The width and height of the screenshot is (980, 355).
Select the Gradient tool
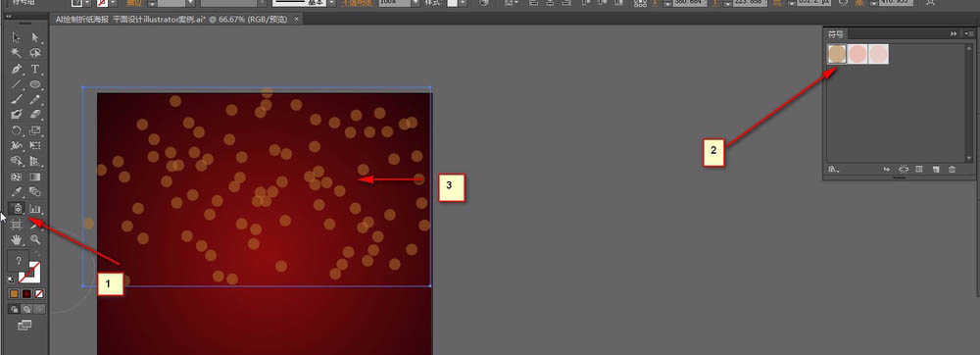point(35,177)
